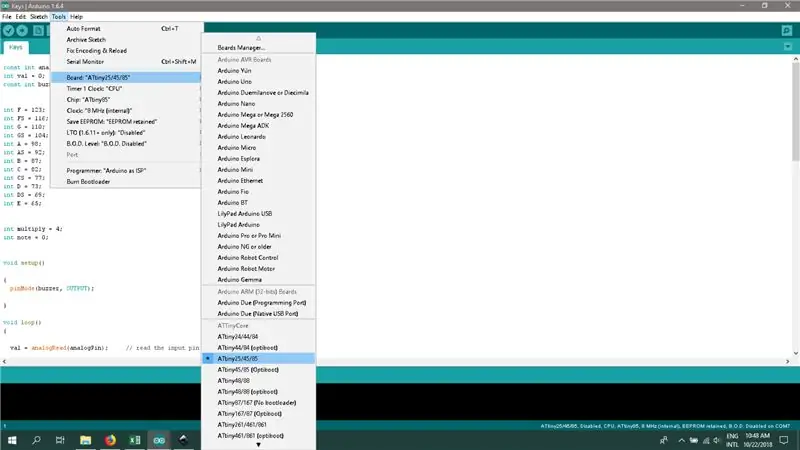Open Serial Monitor from Tools menu
This screenshot has height=450, width=800.
click(x=126, y=62)
